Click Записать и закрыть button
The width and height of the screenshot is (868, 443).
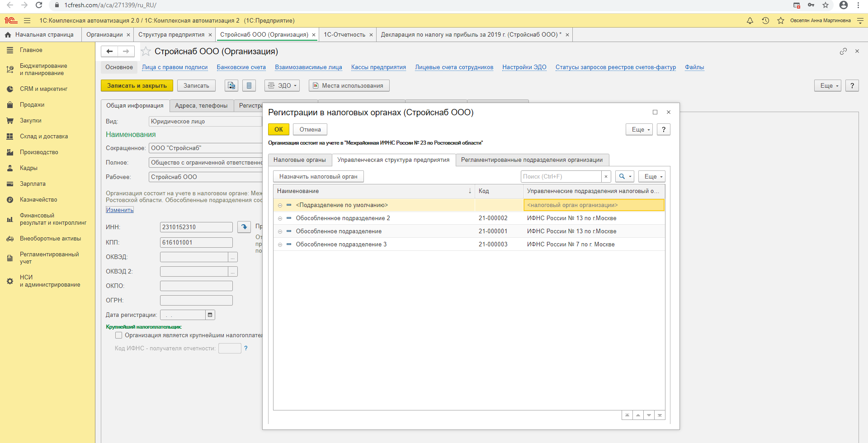click(x=137, y=85)
